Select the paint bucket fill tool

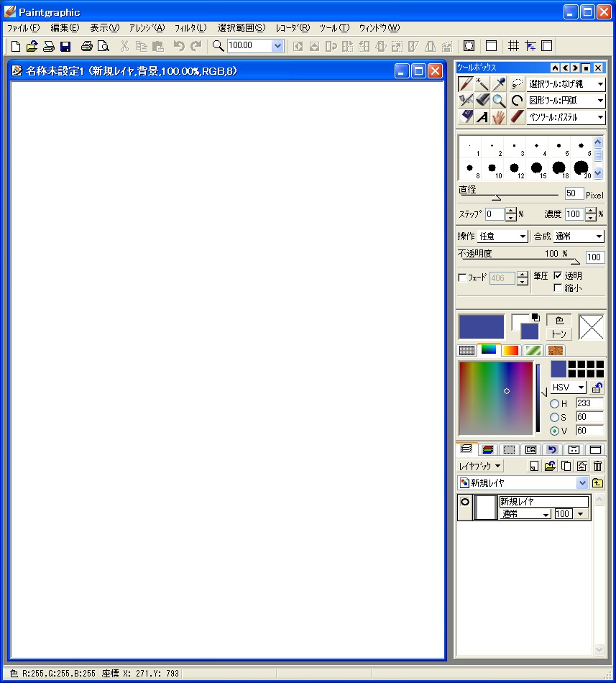coord(482,101)
